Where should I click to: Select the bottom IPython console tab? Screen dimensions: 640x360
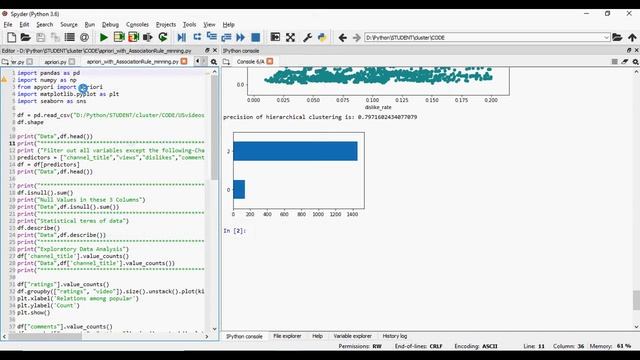244,336
